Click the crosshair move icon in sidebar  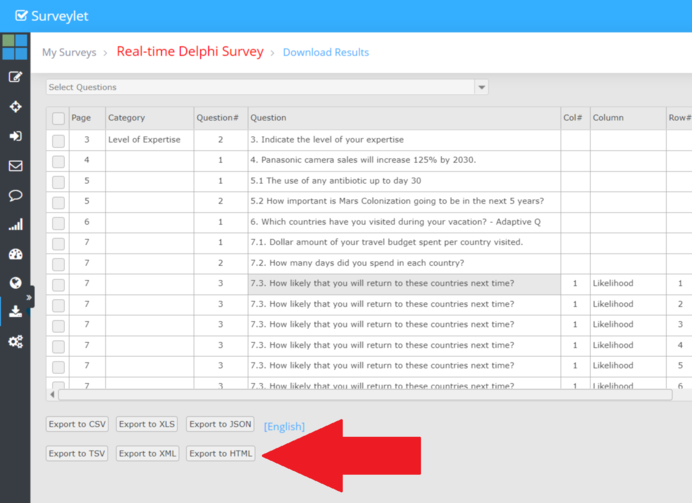click(x=15, y=106)
